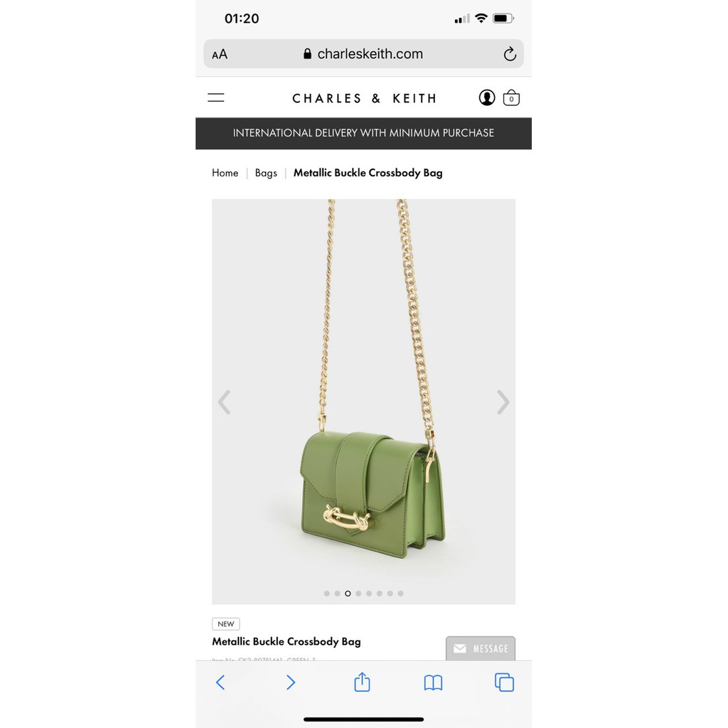Open the AA reader text size menu
Screen dimensions: 728x728
(220, 54)
